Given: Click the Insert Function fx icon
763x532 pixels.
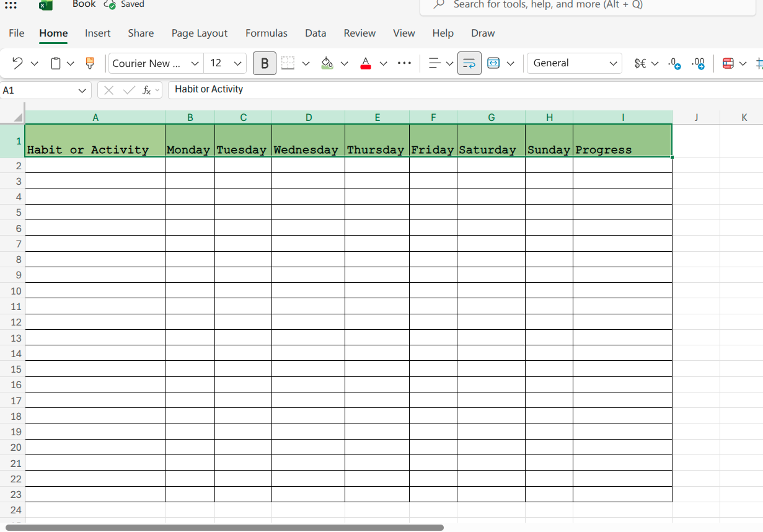Looking at the screenshot, I should [x=147, y=91].
